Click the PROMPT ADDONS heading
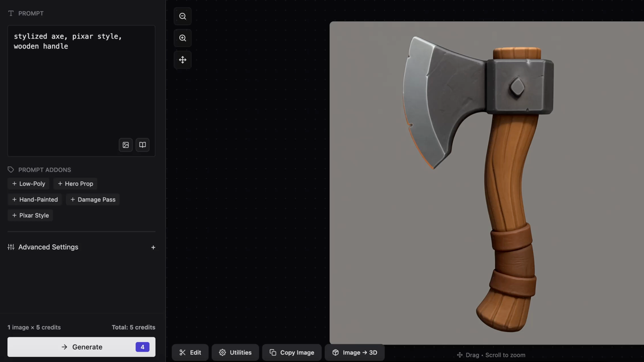The height and width of the screenshot is (362, 644). click(44, 170)
